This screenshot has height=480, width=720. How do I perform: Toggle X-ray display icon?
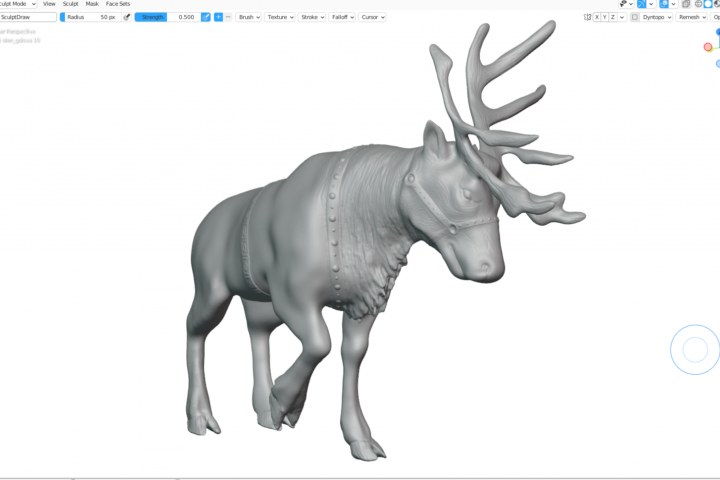pyautogui.click(x=686, y=4)
